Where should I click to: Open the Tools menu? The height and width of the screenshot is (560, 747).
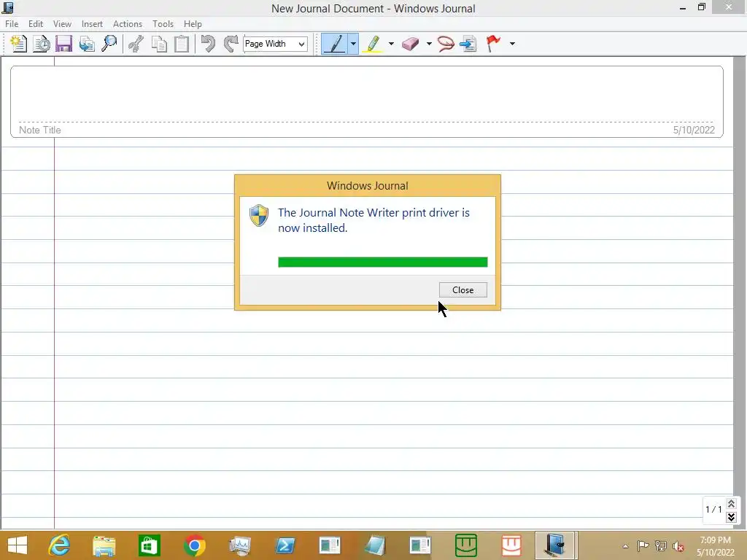[x=163, y=24]
